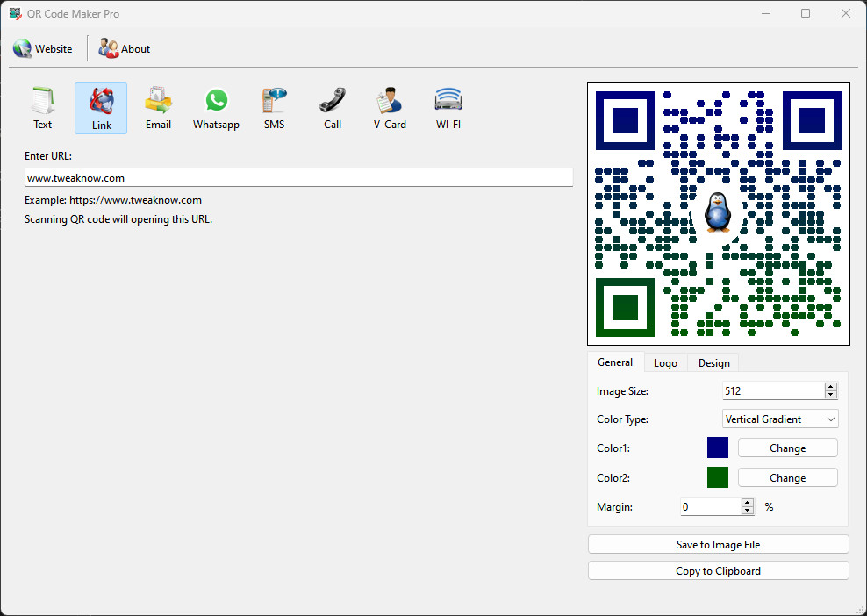Switch to the Logo tab
867x616 pixels.
click(665, 363)
